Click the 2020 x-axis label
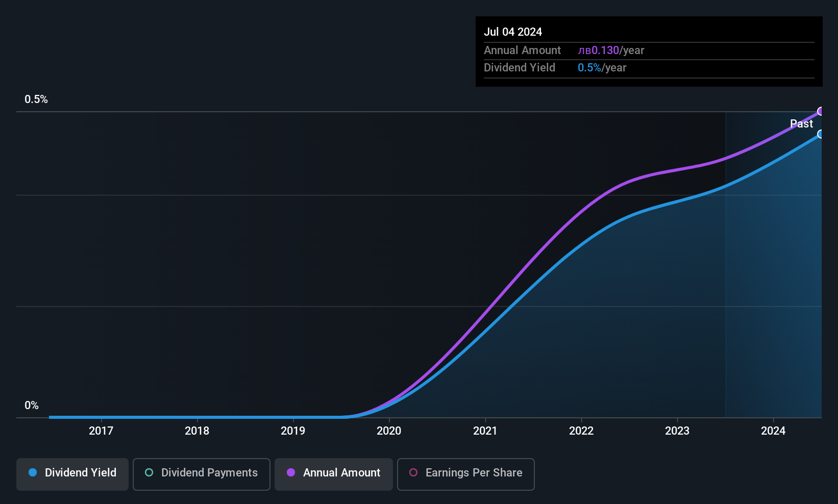Screen dimensions: 838x504 coord(389,431)
